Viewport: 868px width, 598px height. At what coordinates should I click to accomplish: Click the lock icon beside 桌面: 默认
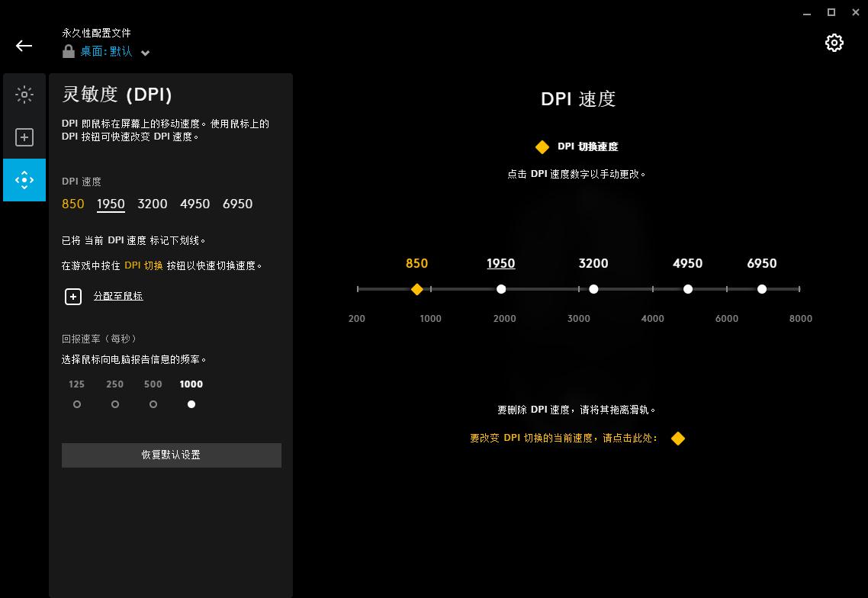point(67,51)
